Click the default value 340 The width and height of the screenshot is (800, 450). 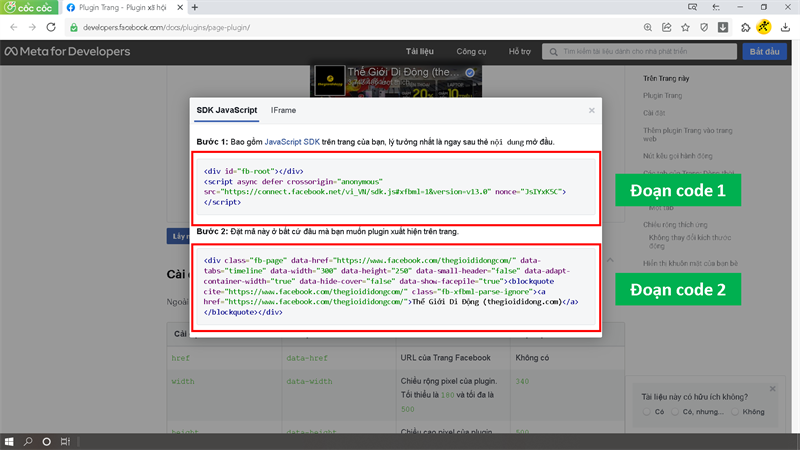522,381
